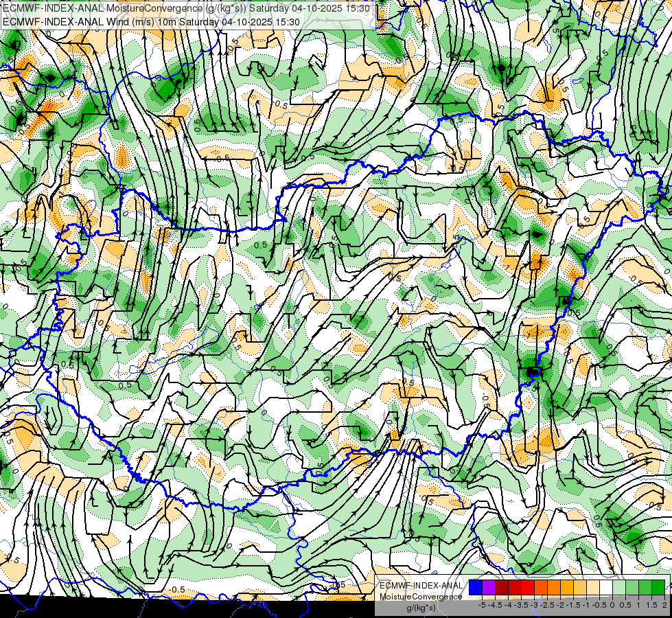Pick the bright red swatch between -3.5 and -3
The width and height of the screenshot is (672, 618).
(x=528, y=587)
